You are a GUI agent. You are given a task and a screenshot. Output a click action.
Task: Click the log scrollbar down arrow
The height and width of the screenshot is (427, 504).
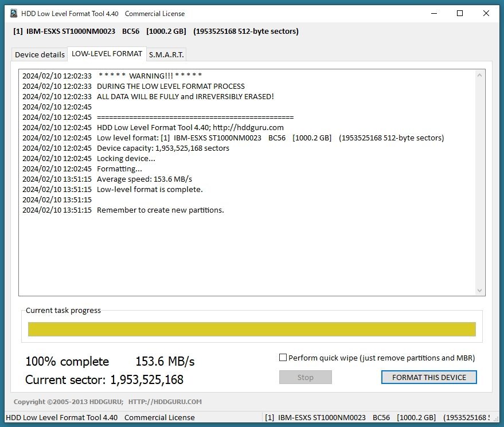click(480, 291)
